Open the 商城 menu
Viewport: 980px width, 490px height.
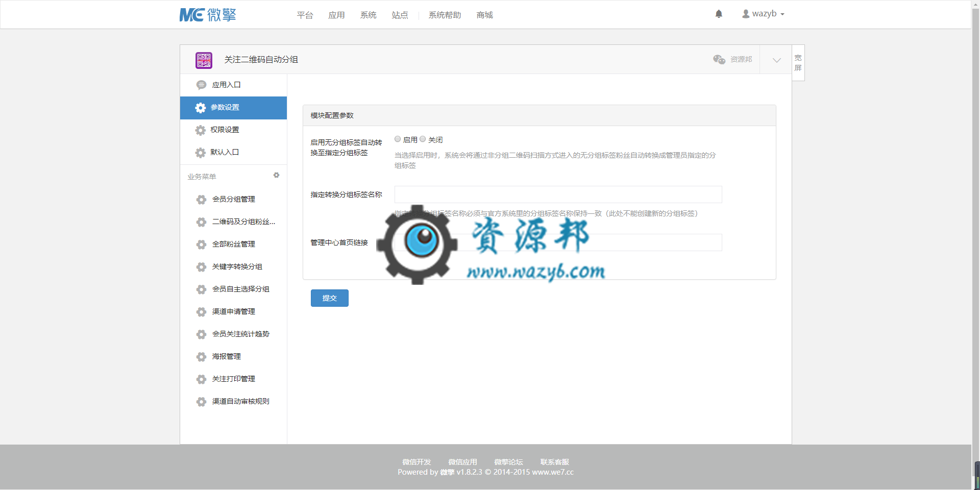tap(484, 15)
